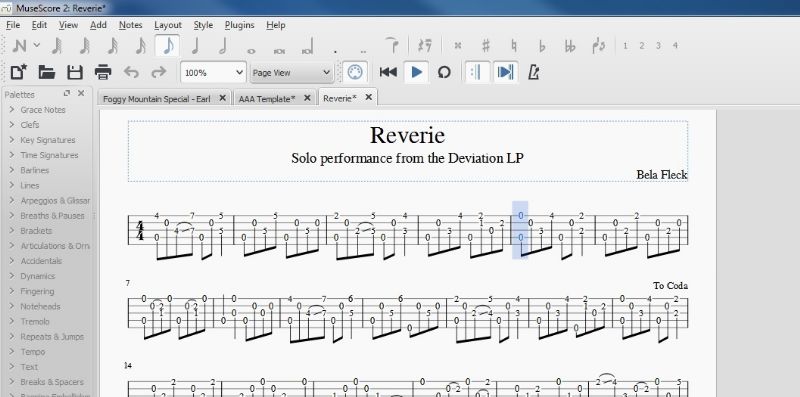The width and height of the screenshot is (800, 397).
Task: Select the half note duration
Action: [x=223, y=46]
